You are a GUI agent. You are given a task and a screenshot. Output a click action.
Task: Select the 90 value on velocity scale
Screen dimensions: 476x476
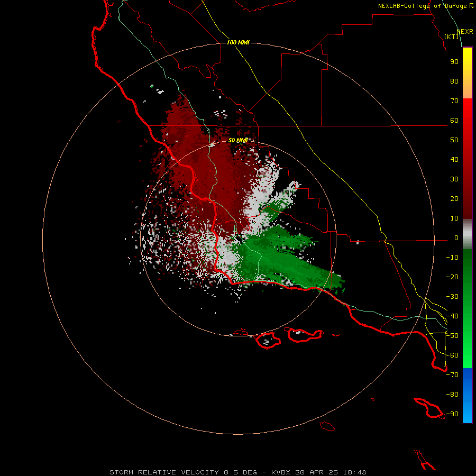(454, 62)
